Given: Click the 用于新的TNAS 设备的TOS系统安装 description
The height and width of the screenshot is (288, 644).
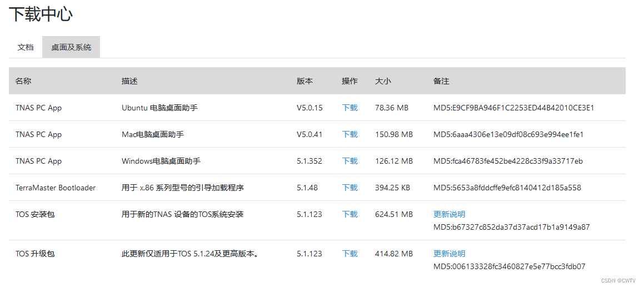Looking at the screenshot, I should (x=182, y=214).
